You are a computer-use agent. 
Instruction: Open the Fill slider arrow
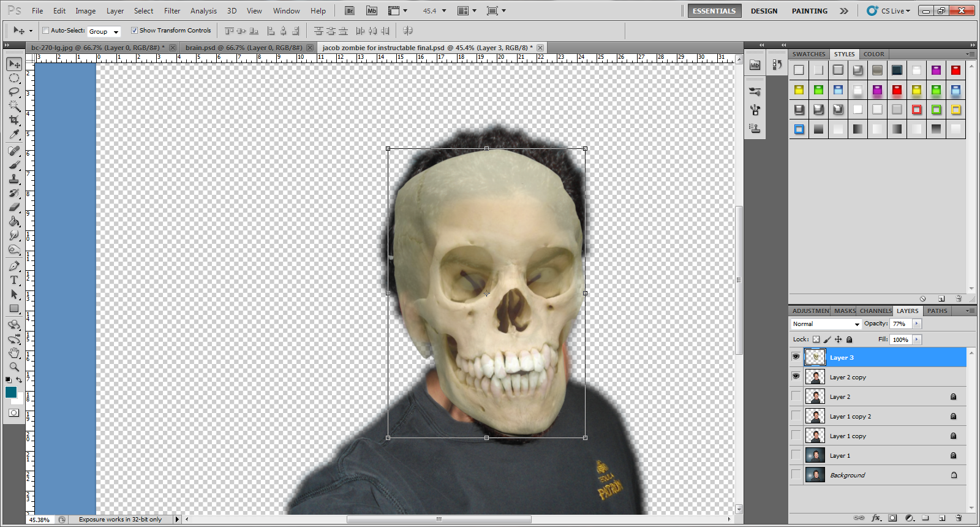tap(916, 339)
